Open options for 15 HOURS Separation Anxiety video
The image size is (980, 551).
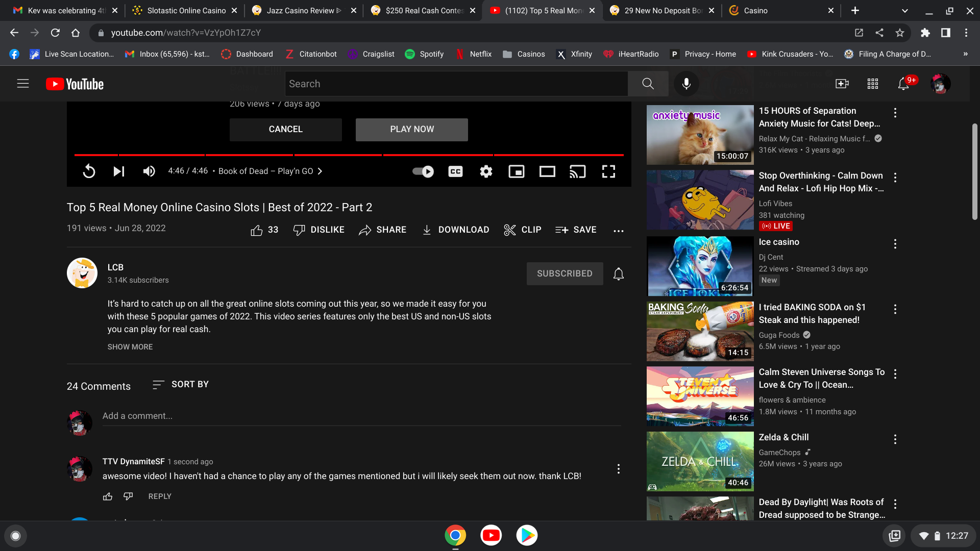[895, 113]
